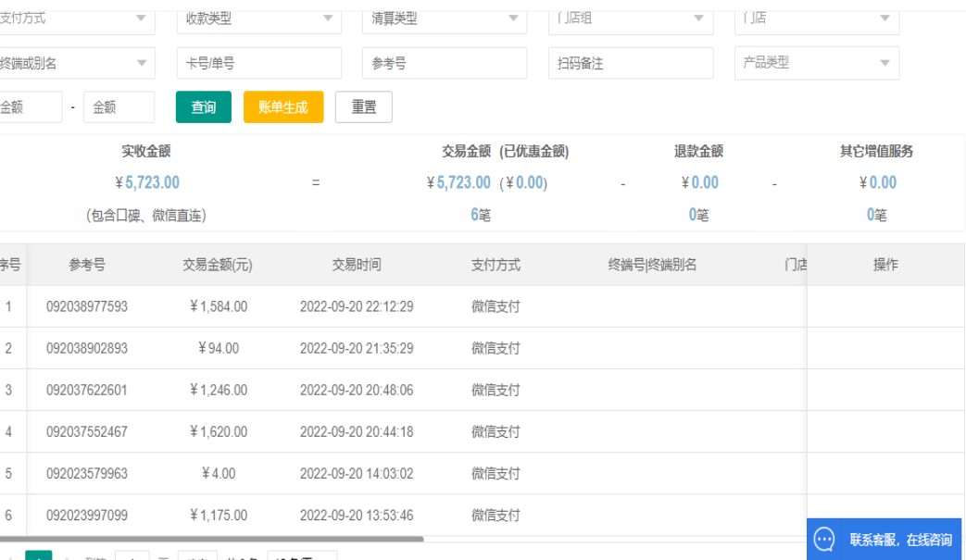Click the yellow 账单生成 button
Image resolution: width=966 pixels, height=560 pixels.
tap(283, 107)
